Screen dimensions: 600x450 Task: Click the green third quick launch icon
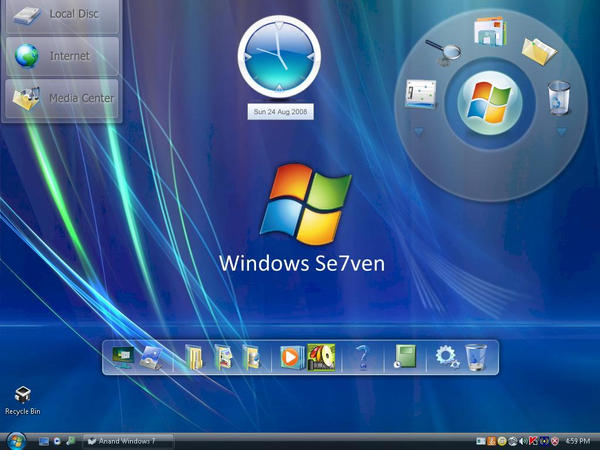click(x=71, y=441)
